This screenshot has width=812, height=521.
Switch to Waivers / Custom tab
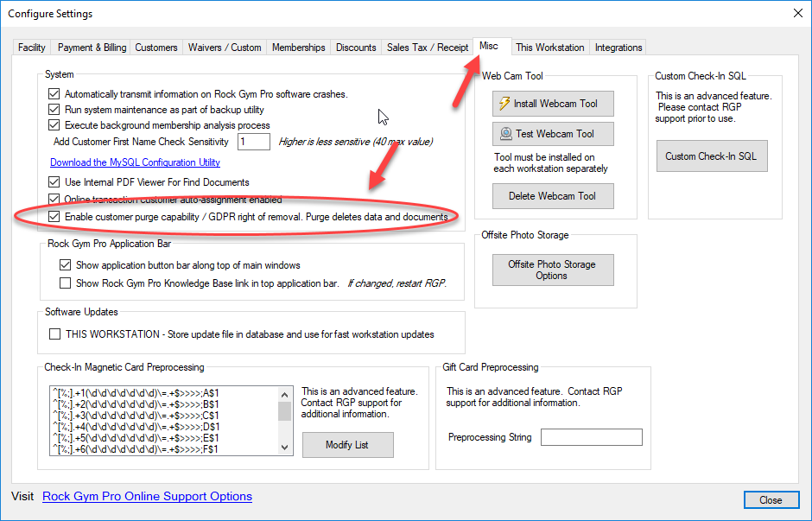pyautogui.click(x=225, y=48)
